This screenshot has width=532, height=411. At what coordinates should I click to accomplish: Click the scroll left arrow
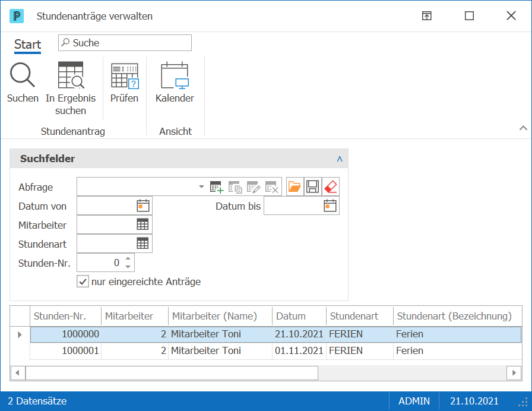click(x=17, y=372)
